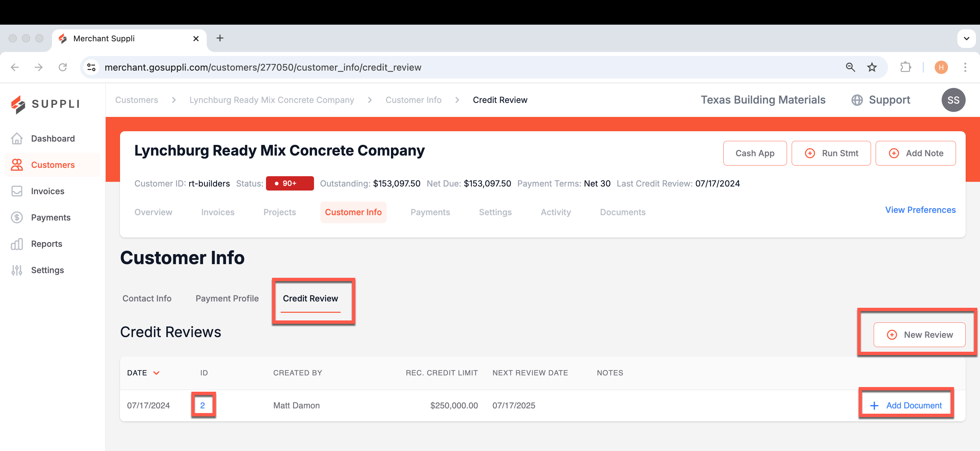Open the Contact Info sub-tab
This screenshot has width=980, height=451.
(147, 298)
